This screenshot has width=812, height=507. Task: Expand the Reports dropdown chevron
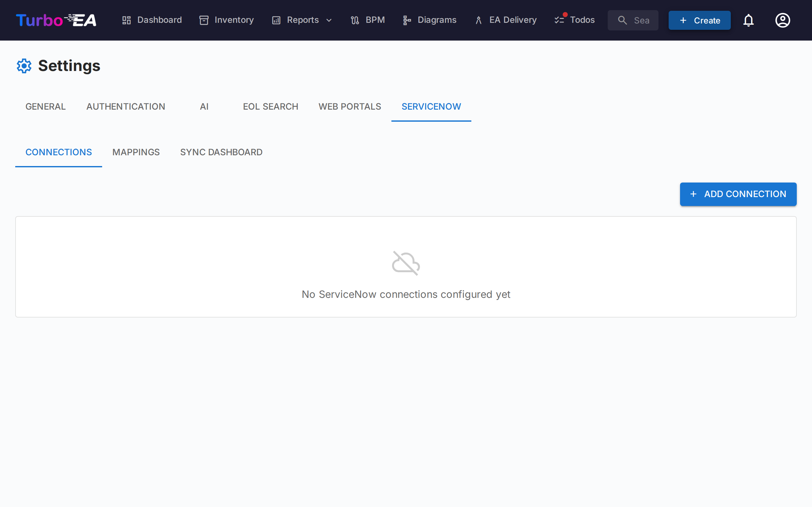329,20
